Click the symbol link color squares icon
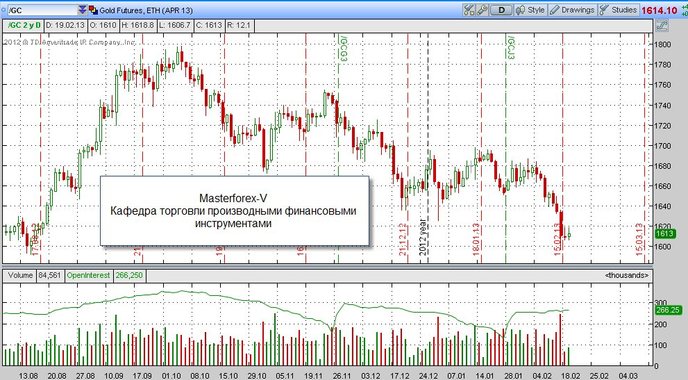Viewport: 688px width, 380px height. coord(93,10)
